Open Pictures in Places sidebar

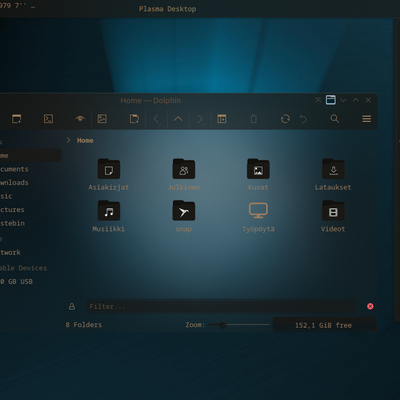coord(12,210)
